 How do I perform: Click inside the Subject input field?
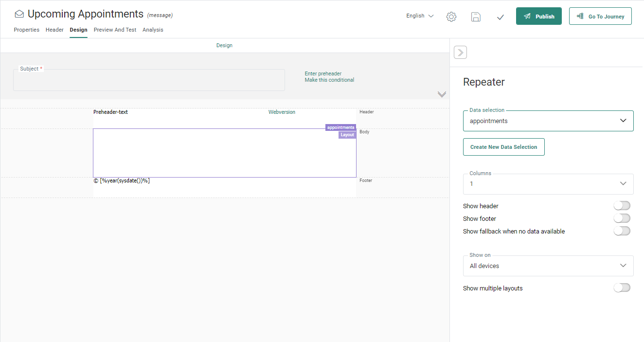(x=149, y=81)
